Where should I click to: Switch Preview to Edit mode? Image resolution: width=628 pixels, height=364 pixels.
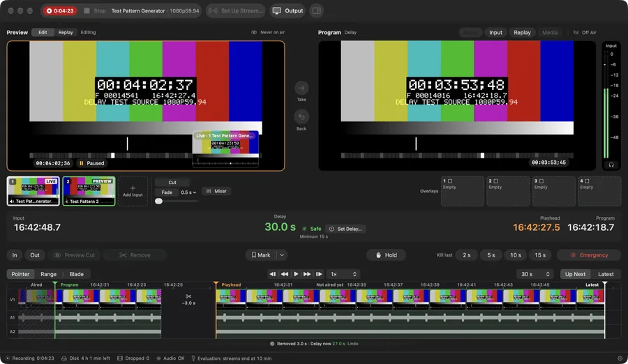(x=43, y=33)
